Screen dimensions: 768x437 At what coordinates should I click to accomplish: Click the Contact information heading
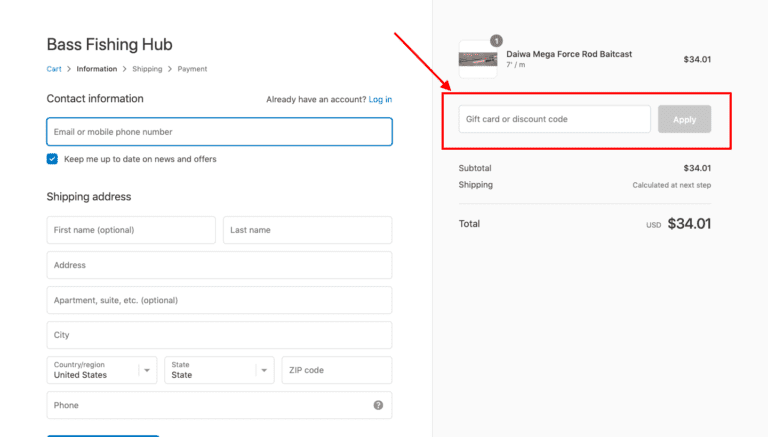coord(95,98)
